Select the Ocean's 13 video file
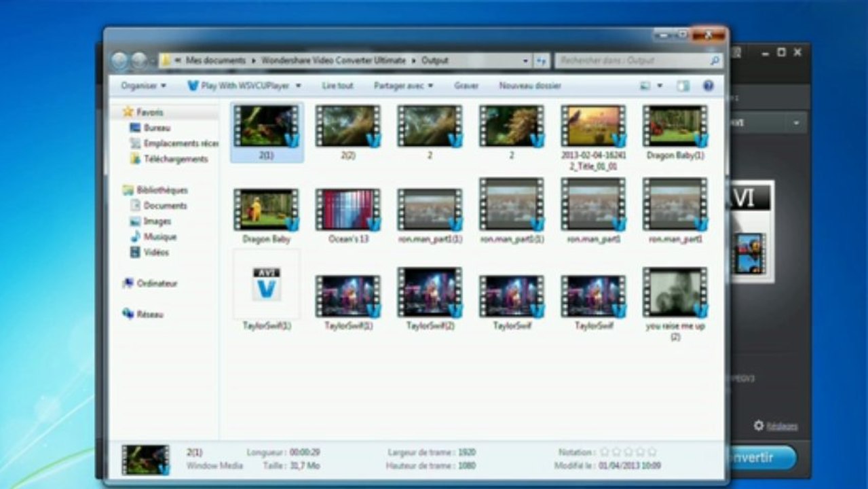Image resolution: width=868 pixels, height=489 pixels. (x=348, y=216)
